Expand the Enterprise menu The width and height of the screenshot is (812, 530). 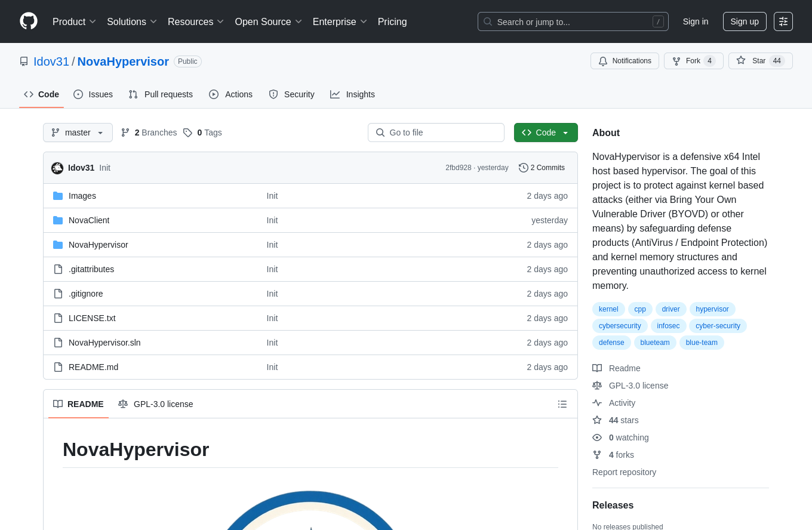[x=340, y=21]
